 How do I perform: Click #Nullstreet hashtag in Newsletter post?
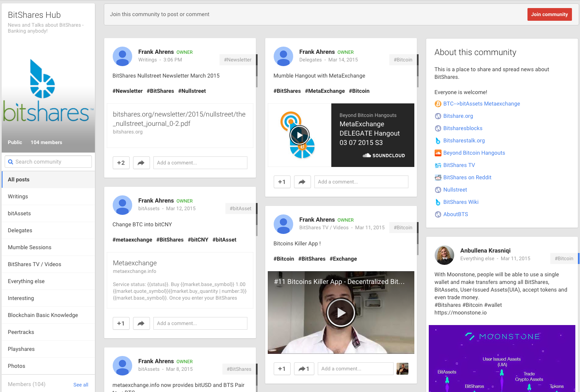coord(192,91)
